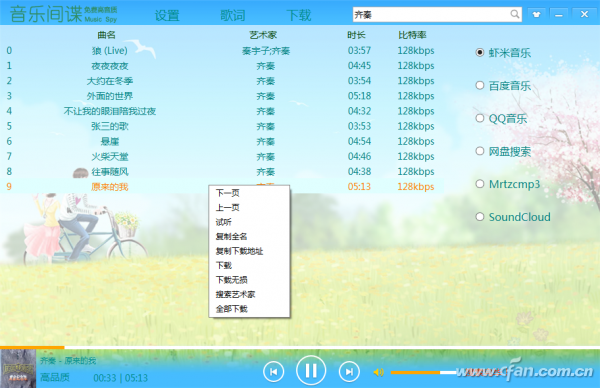
Task: Select song 悬崖
Action: (109, 141)
